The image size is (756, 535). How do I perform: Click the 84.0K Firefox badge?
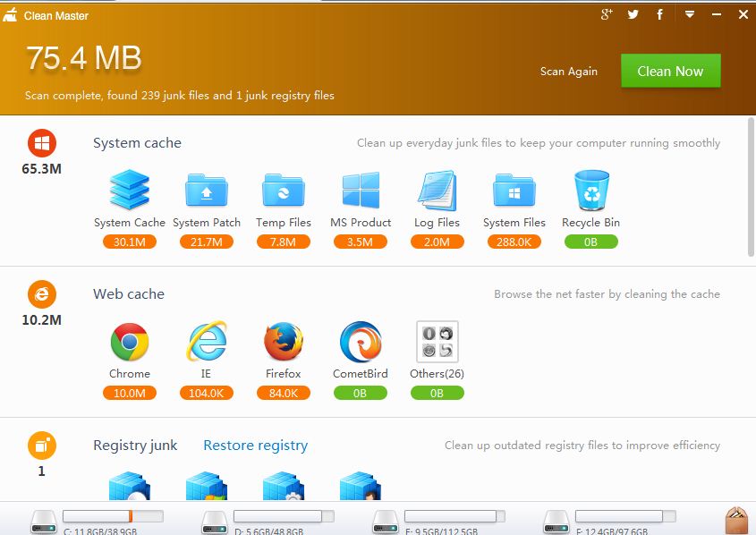tap(283, 394)
